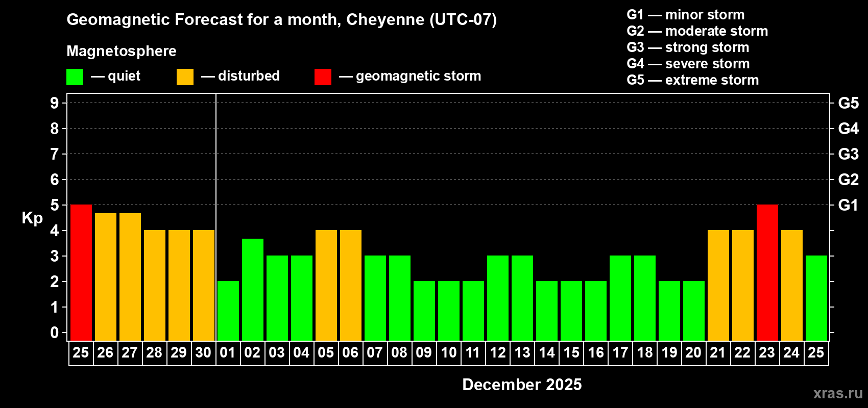The height and width of the screenshot is (408, 868).
Task: Click the 'December 2025' month label
Action: coord(522,385)
